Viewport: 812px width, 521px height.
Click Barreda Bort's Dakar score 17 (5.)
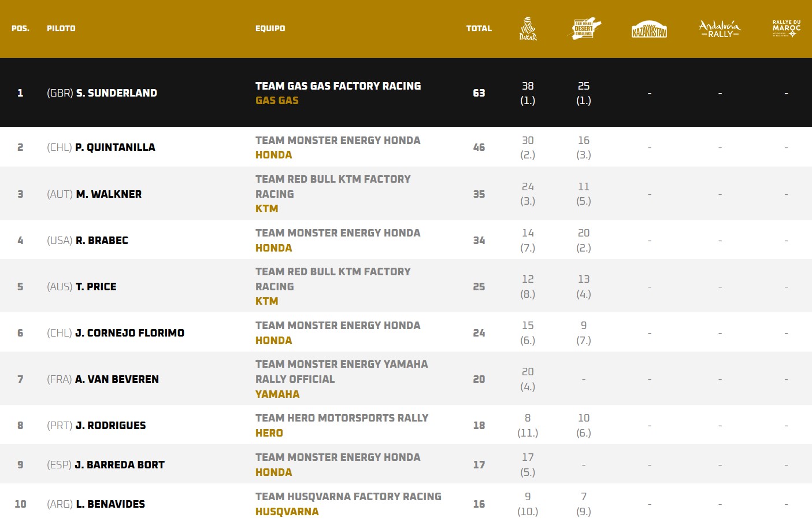[x=528, y=464]
